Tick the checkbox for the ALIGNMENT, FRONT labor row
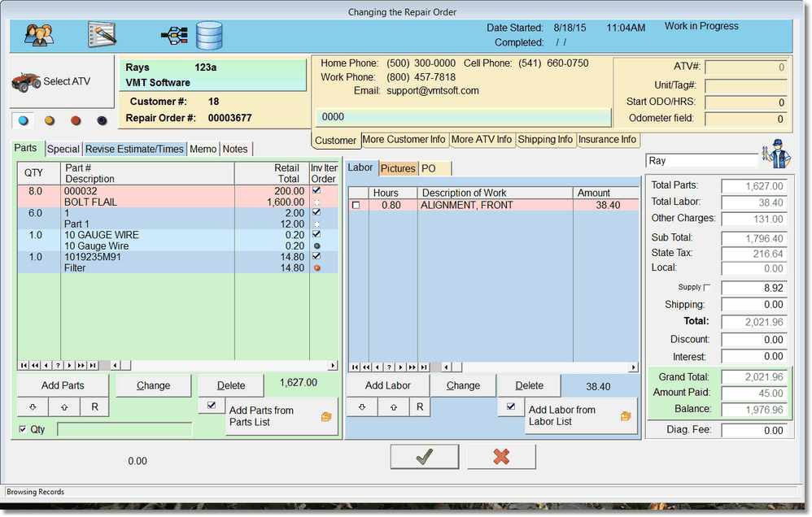812x517 pixels. pyautogui.click(x=356, y=206)
